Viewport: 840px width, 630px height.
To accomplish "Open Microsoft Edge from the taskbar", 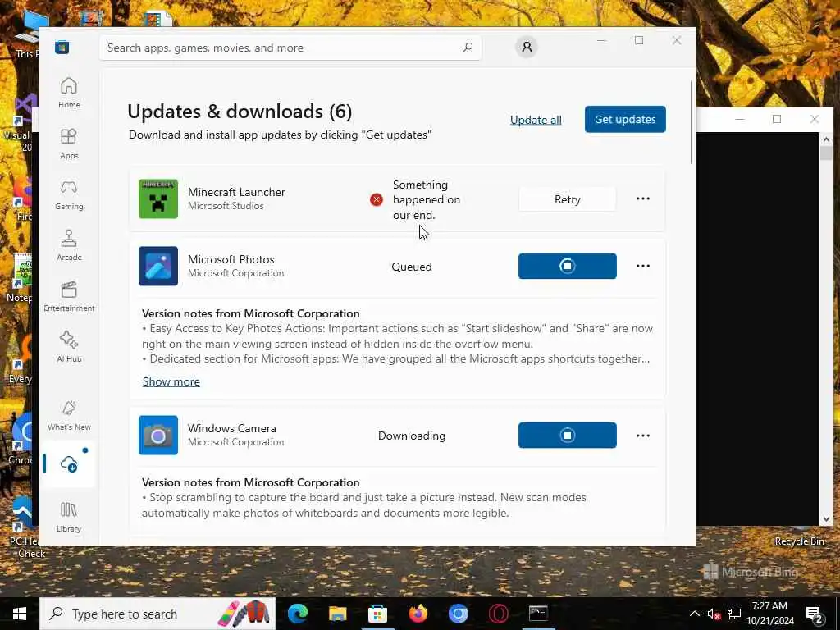I will 298,614.
